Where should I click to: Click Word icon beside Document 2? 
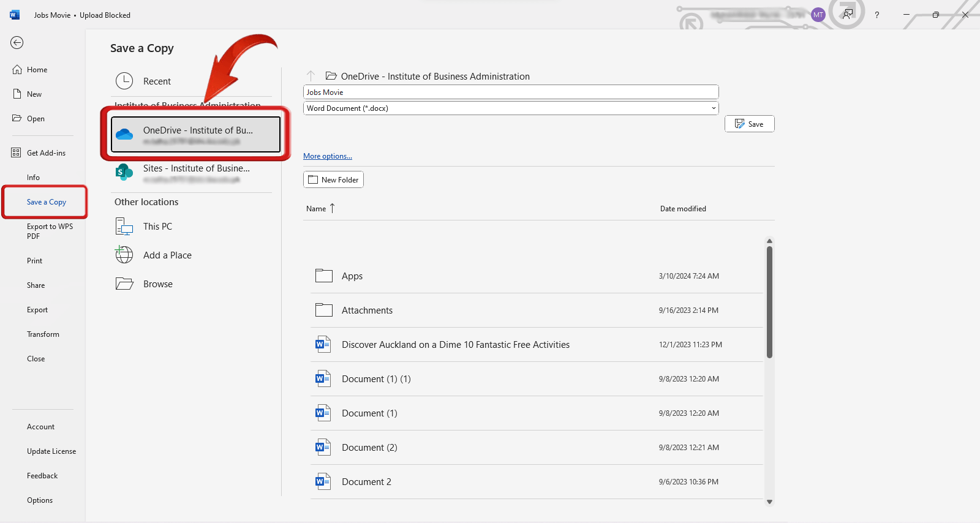(323, 481)
